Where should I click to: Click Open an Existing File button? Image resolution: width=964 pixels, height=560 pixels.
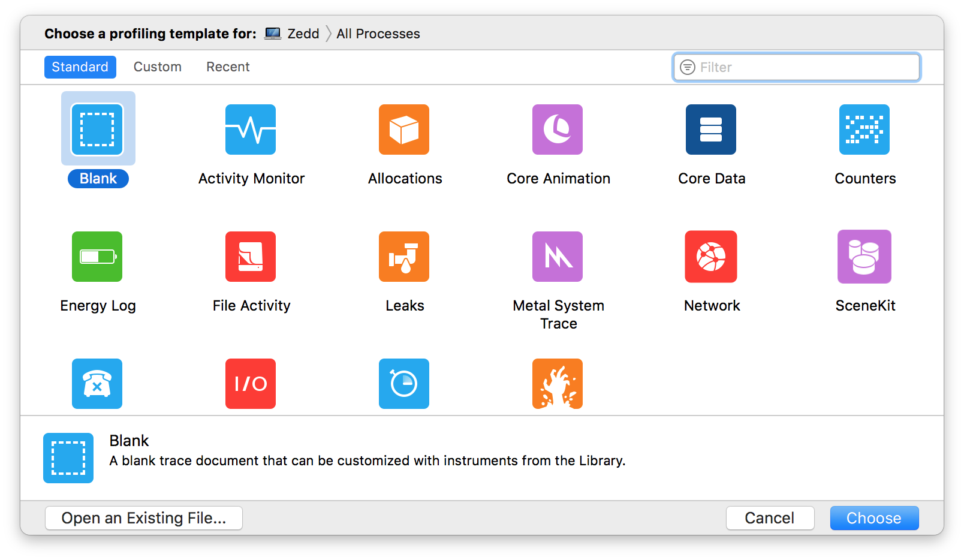tap(144, 518)
